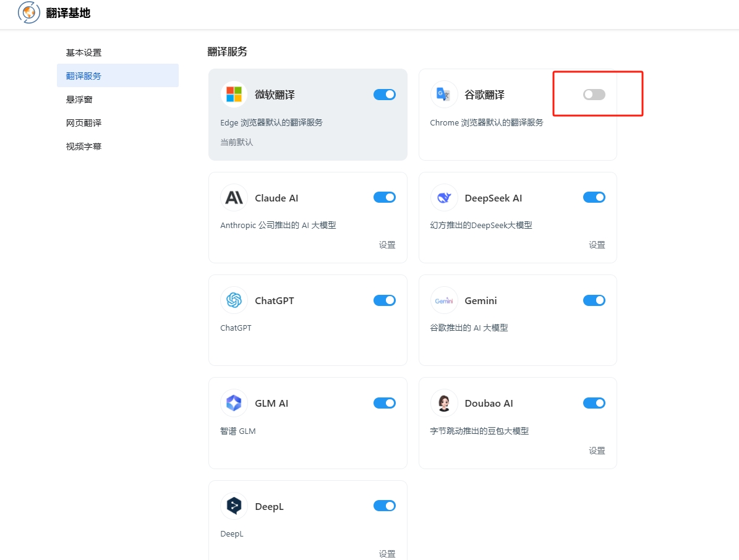Image resolution: width=739 pixels, height=560 pixels.
Task: Click the DeepL card title
Action: click(x=269, y=506)
